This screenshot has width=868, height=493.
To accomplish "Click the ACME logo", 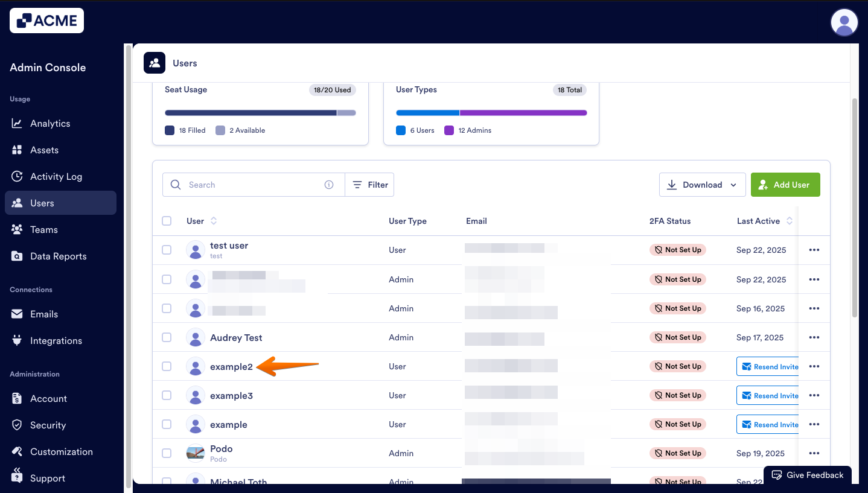I will tap(47, 21).
